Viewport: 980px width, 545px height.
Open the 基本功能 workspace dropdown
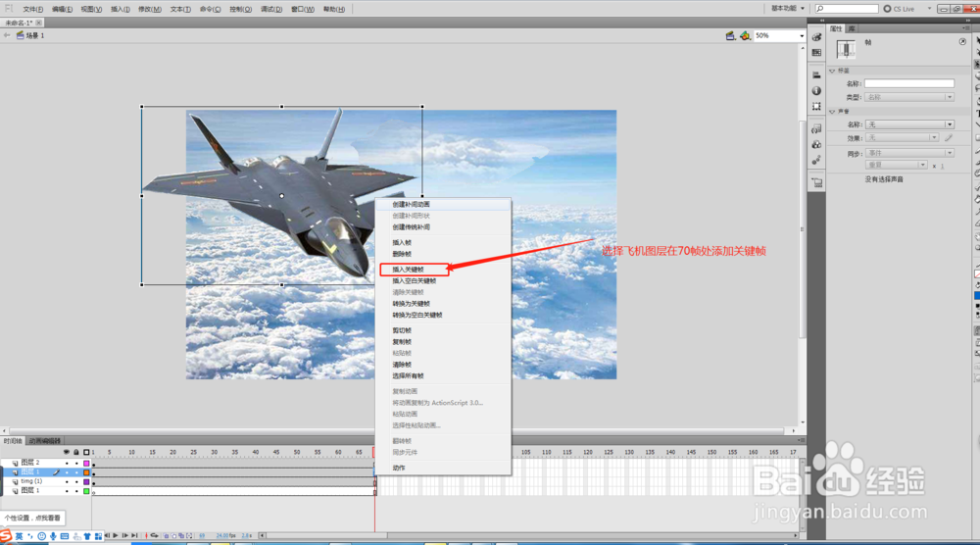point(788,9)
